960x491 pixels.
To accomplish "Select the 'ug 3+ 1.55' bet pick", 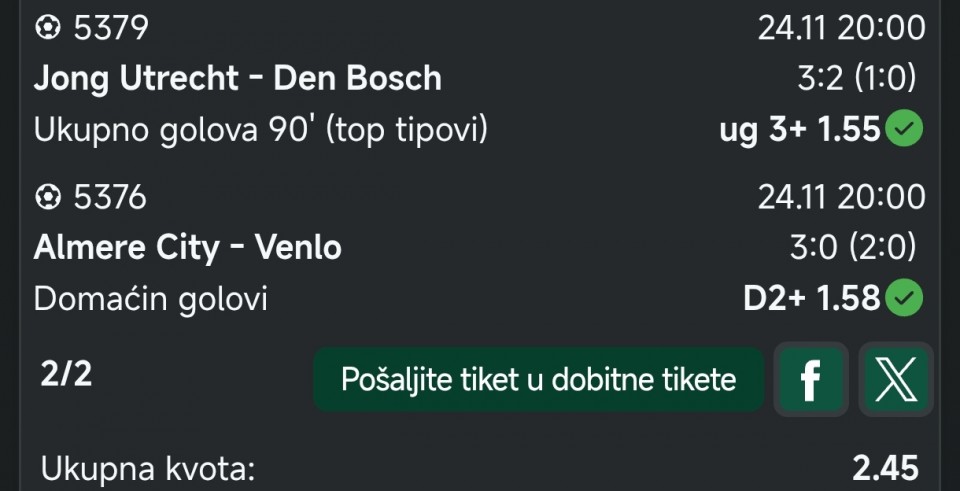I will [799, 129].
